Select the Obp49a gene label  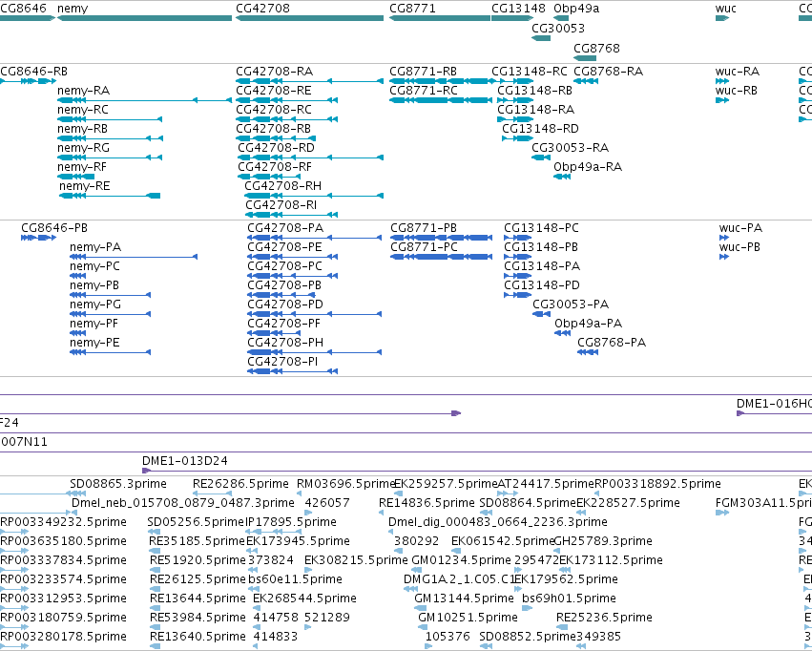coord(576,9)
